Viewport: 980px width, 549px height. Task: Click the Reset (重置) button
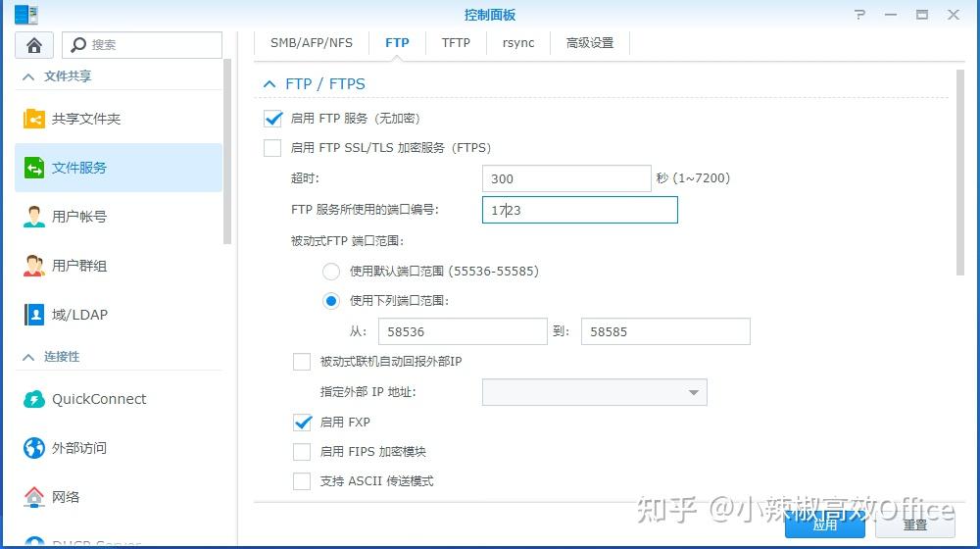click(915, 524)
